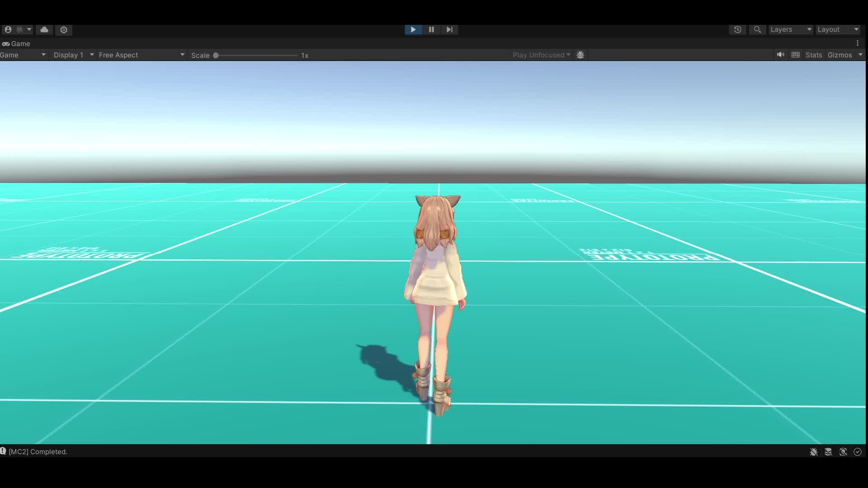The image size is (868, 488).
Task: Enable Stats overlay in Game view
Action: tap(813, 55)
